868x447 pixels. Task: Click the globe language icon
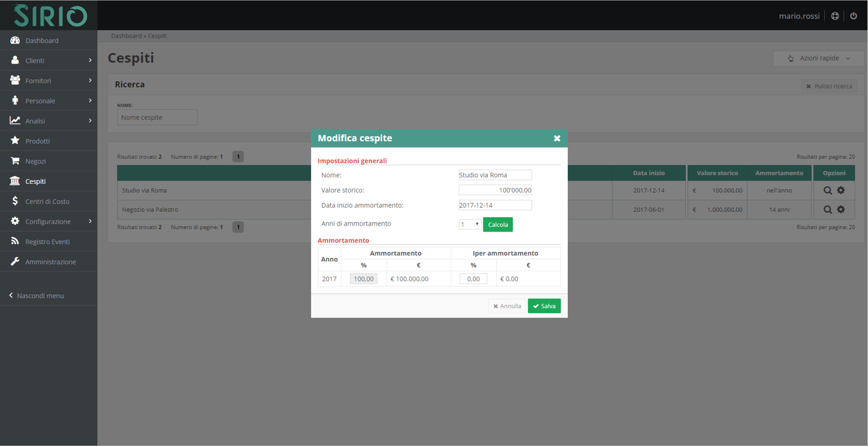(835, 16)
